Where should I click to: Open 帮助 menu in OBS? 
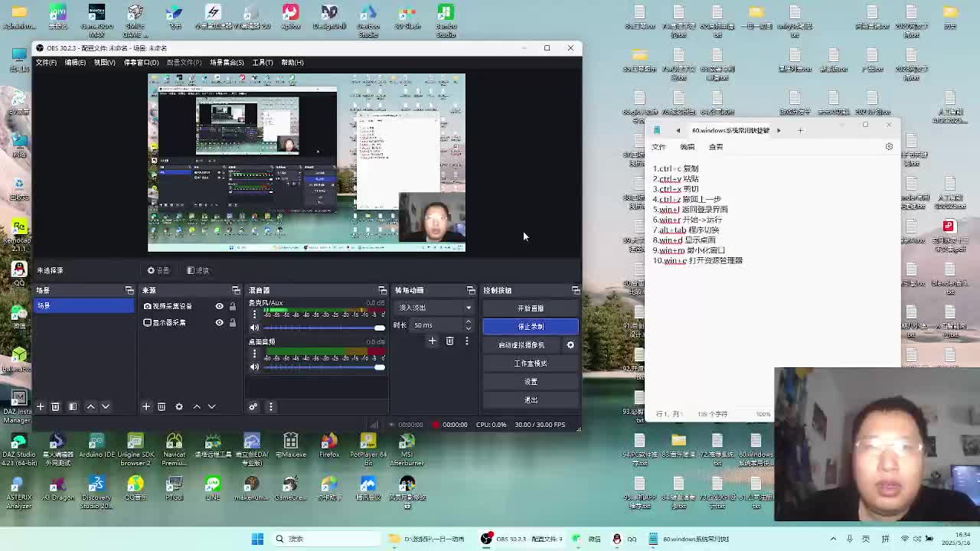[x=292, y=63]
